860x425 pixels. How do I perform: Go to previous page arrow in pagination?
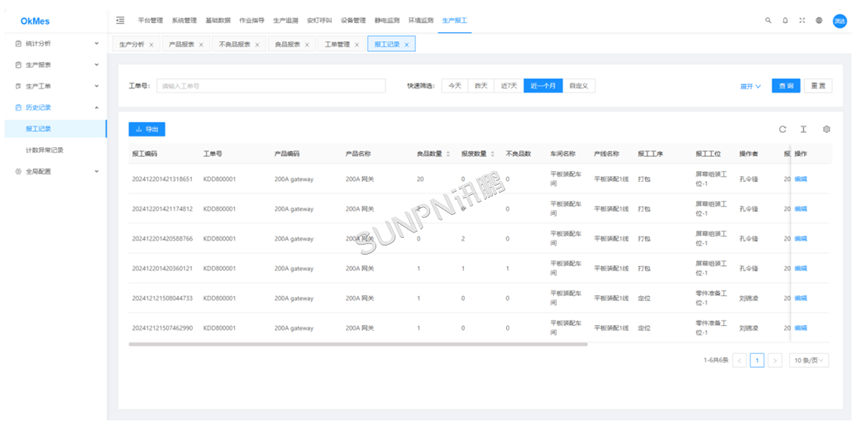(739, 360)
